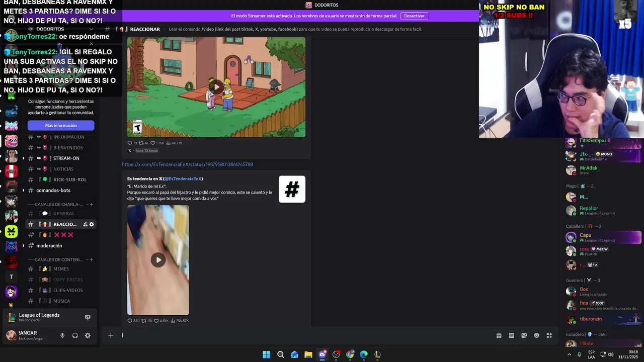Open the MUSICA channel

(x=61, y=301)
